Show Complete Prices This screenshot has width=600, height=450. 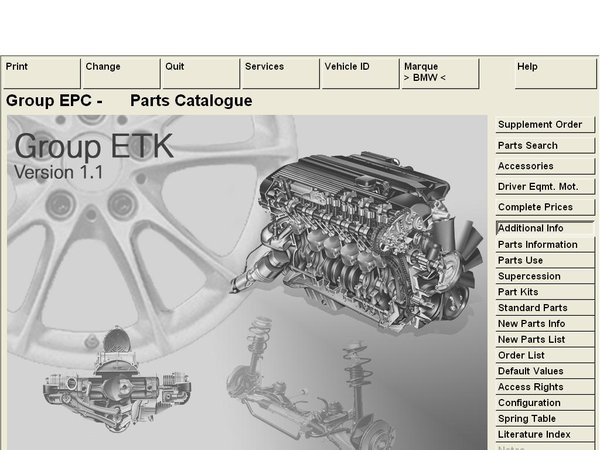click(545, 207)
